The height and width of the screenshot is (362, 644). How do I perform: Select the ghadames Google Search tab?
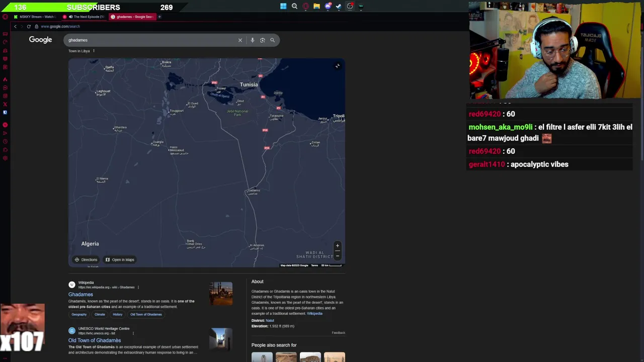tap(132, 17)
